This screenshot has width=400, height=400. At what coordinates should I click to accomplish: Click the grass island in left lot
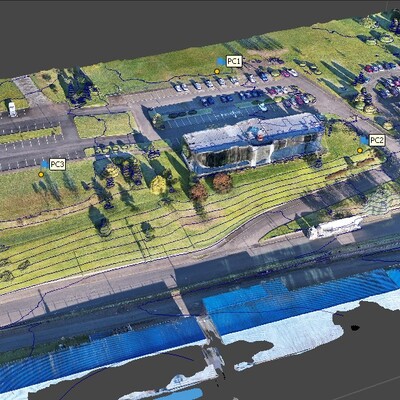coord(104,125)
